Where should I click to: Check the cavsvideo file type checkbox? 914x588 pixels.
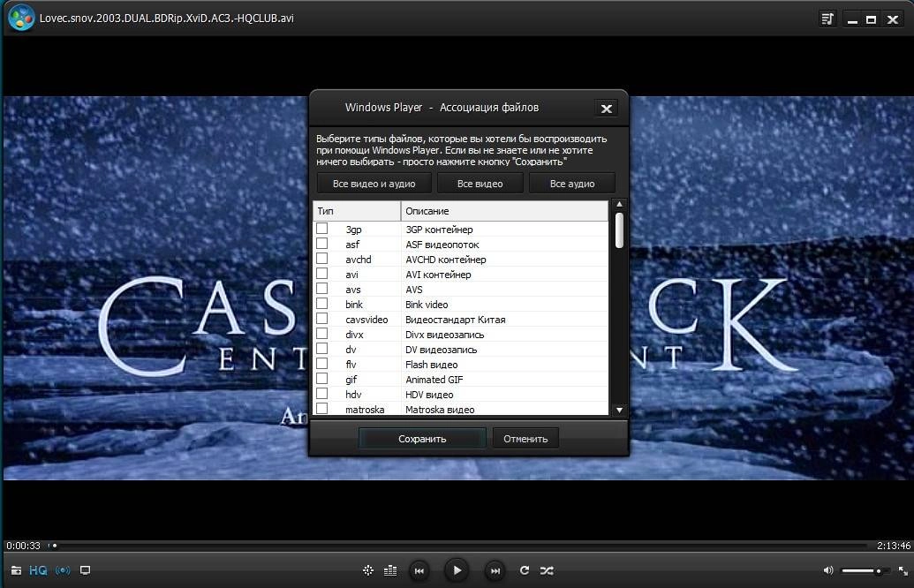(x=321, y=319)
